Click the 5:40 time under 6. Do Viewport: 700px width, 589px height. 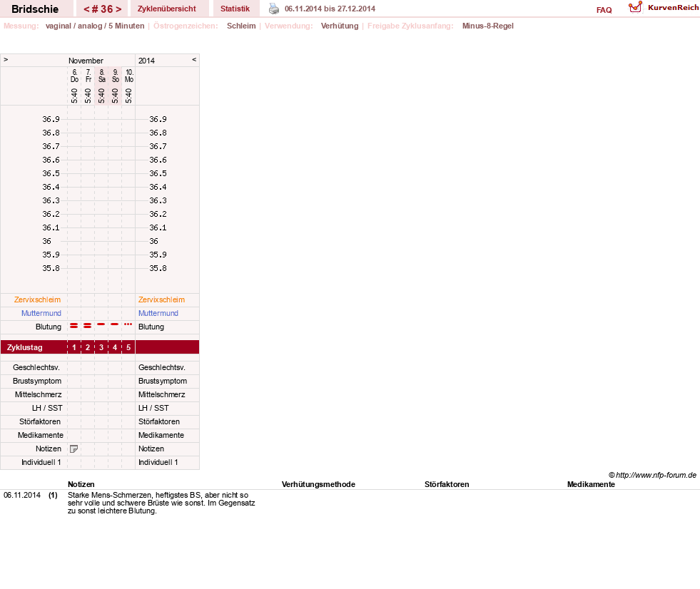pyautogui.click(x=74, y=96)
